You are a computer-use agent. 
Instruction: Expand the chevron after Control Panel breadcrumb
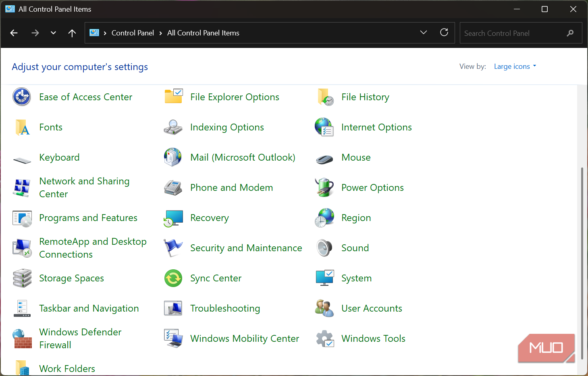click(161, 33)
